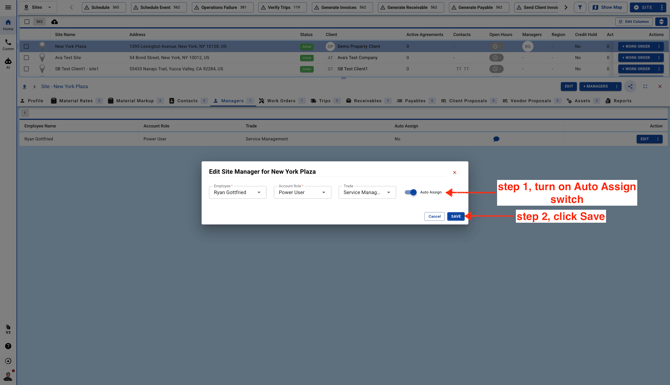The width and height of the screenshot is (670, 385).
Task: Check the select-all sites checkbox
Action: point(26,22)
